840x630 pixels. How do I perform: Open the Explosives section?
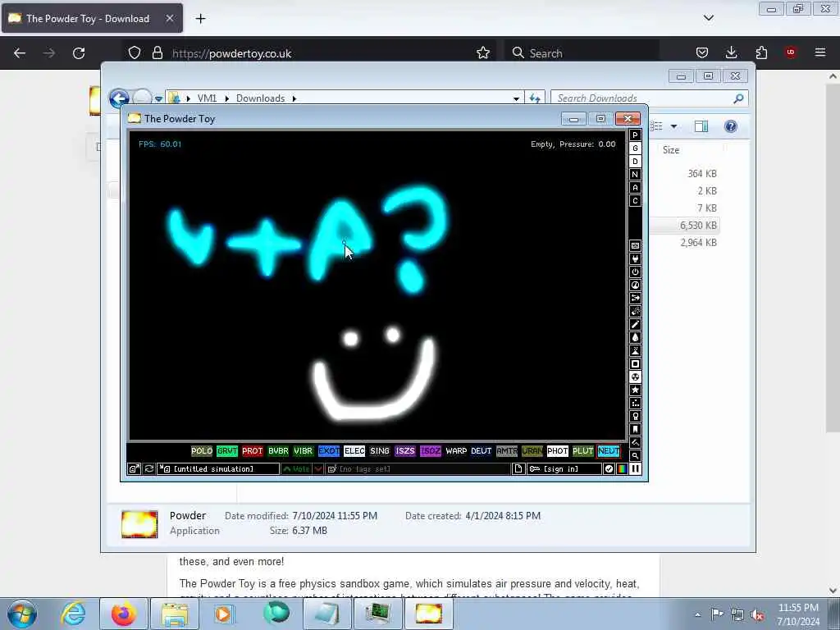pyautogui.click(x=636, y=311)
